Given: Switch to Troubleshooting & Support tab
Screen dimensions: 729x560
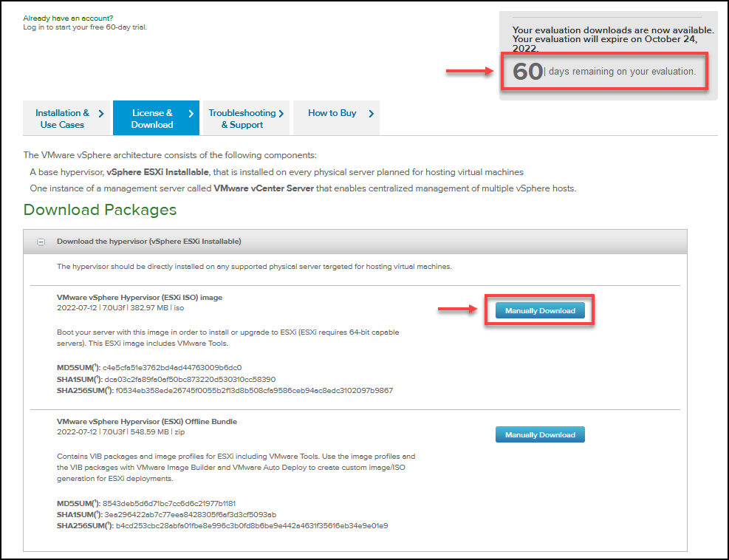Looking at the screenshot, I should coord(246,118).
